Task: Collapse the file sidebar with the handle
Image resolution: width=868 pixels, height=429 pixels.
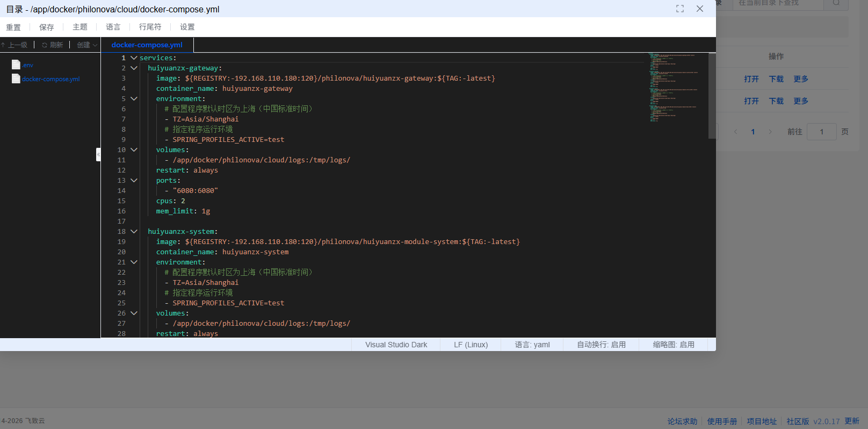Action: click(x=98, y=154)
